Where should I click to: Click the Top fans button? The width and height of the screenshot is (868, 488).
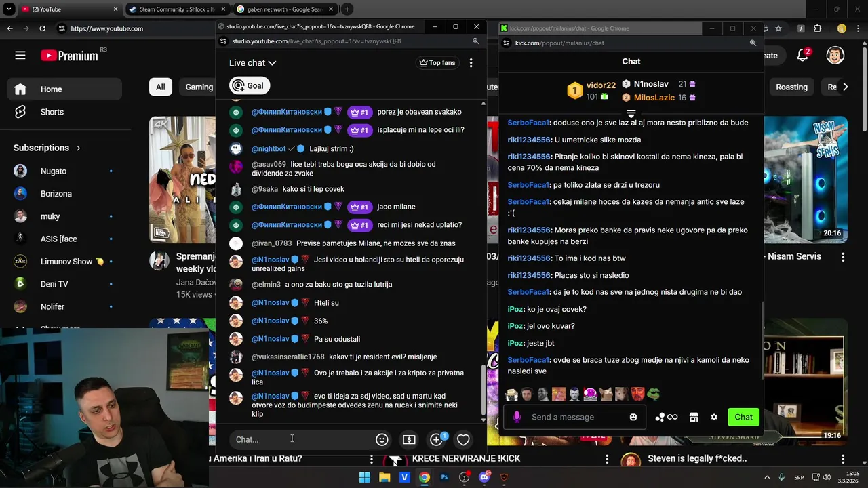point(437,62)
